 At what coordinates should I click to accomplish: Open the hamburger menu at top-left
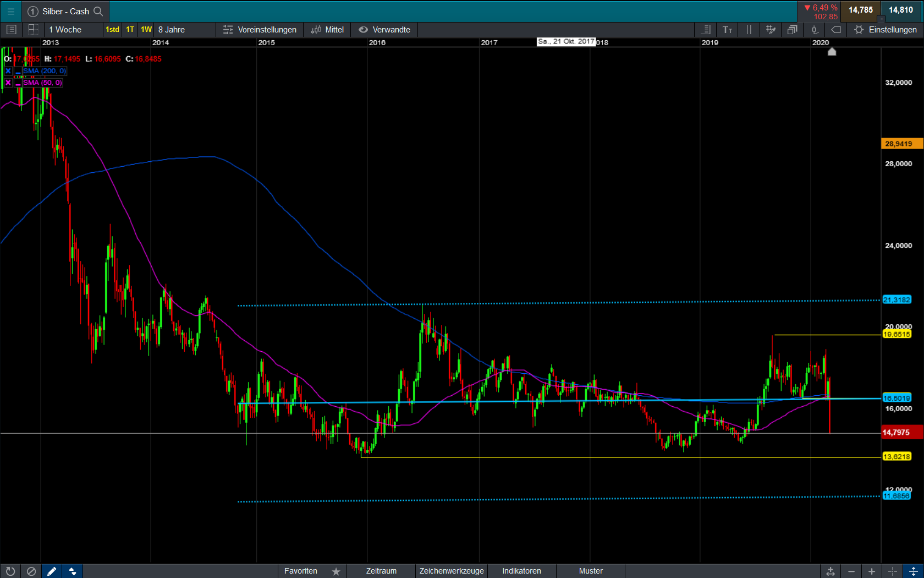tap(10, 11)
